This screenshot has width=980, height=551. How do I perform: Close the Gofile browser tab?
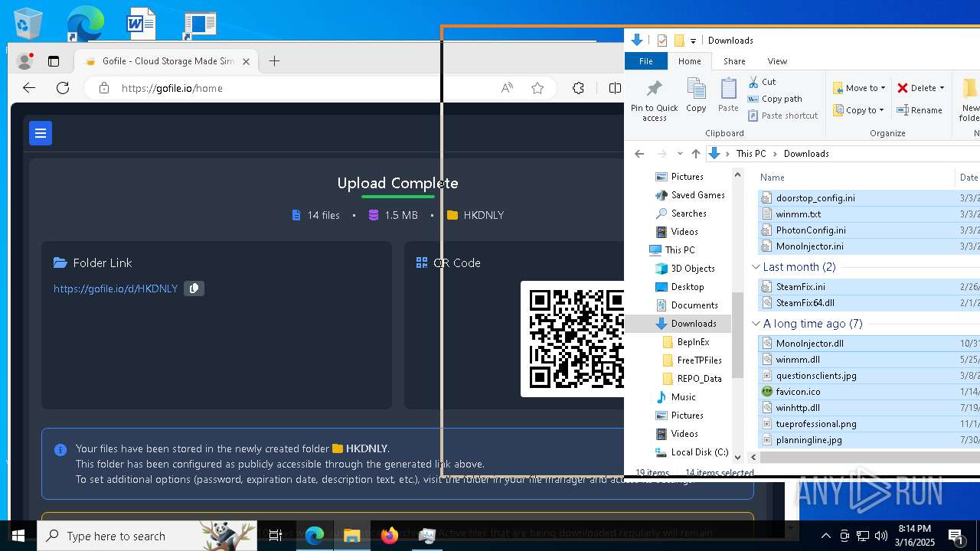coord(246,61)
